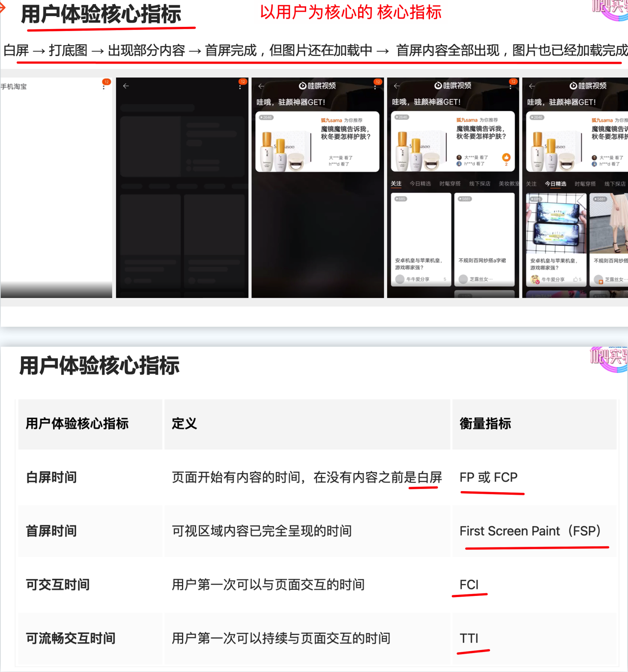This screenshot has height=672, width=628.
Task: Select the 今日精选 tab on the fifth phone screen
Action: (x=555, y=184)
